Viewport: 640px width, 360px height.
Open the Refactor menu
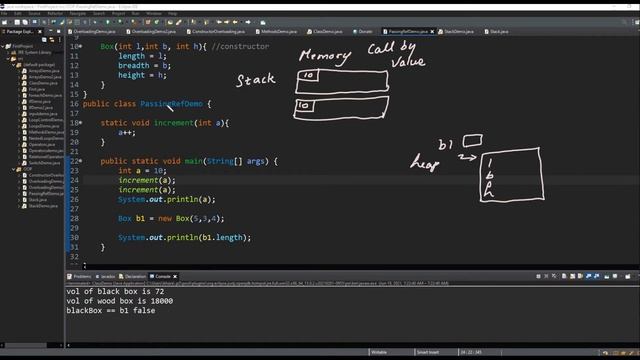click(x=55, y=13)
